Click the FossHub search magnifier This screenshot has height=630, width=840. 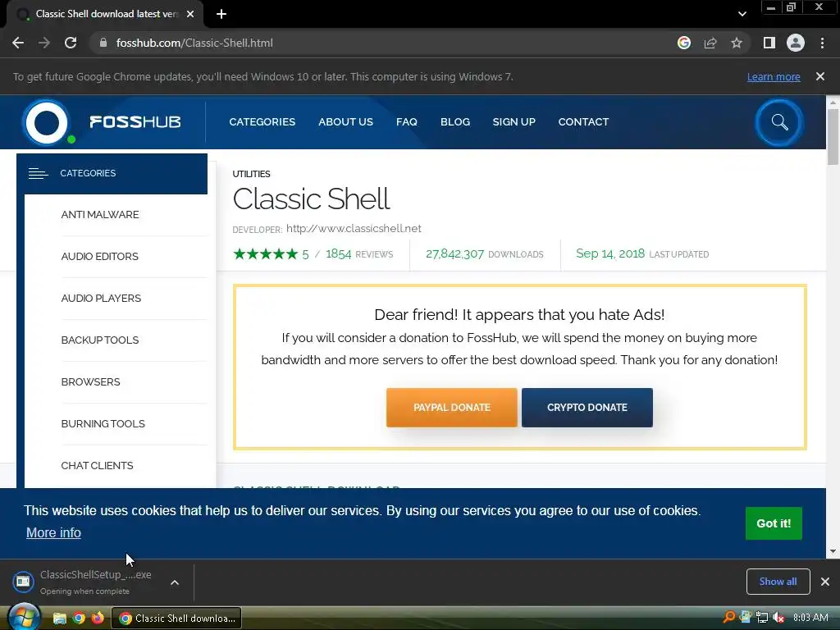pos(779,123)
